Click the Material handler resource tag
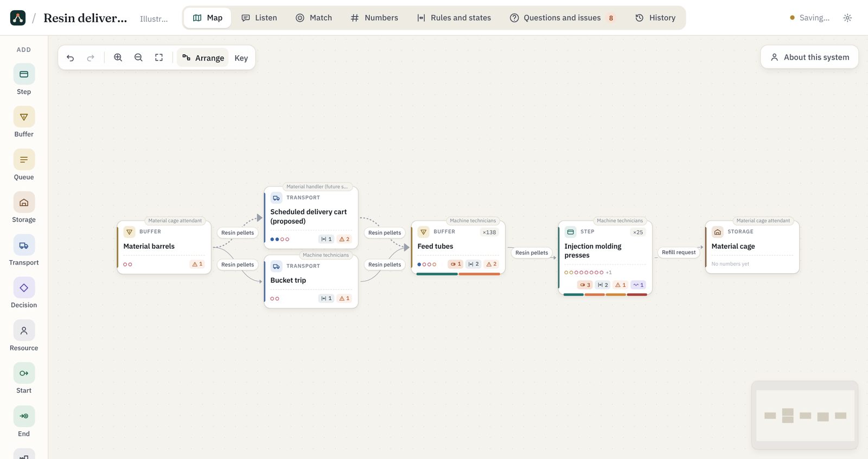Viewport: 868px width, 459px height. (x=317, y=186)
